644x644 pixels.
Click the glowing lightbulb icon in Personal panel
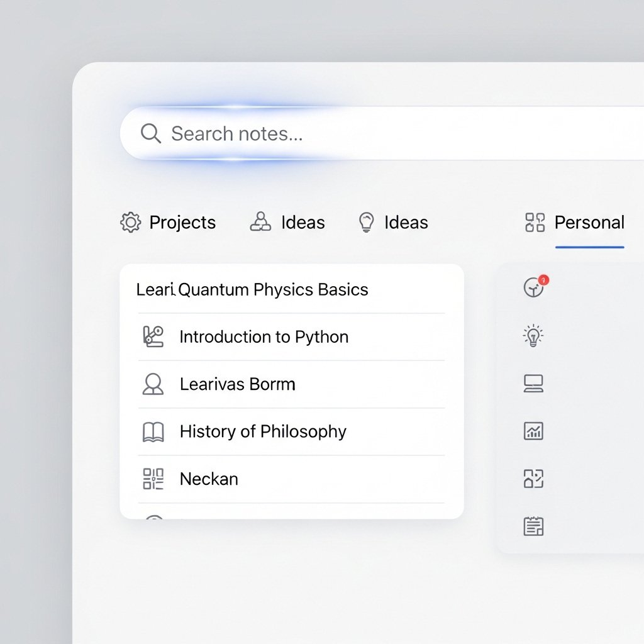click(x=533, y=336)
